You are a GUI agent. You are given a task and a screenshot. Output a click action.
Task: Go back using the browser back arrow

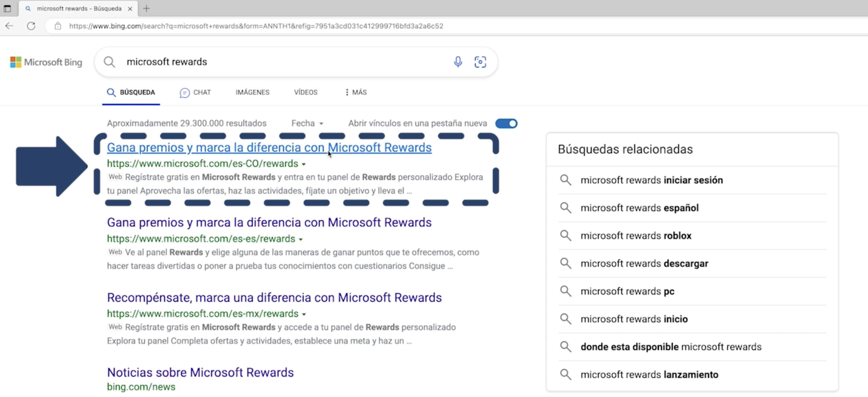[x=9, y=26]
